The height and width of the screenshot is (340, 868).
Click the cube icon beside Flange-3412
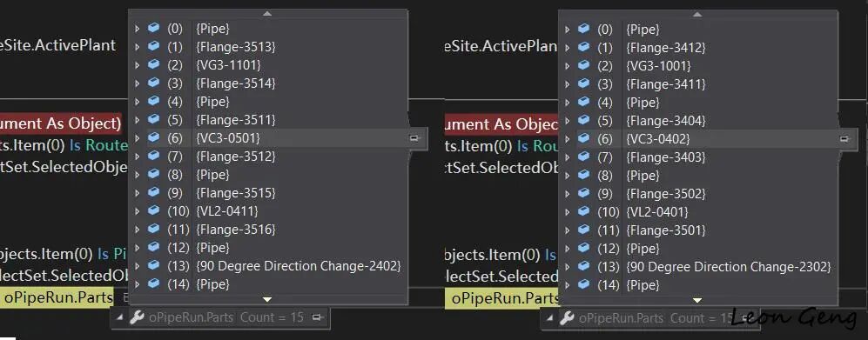pos(583,47)
